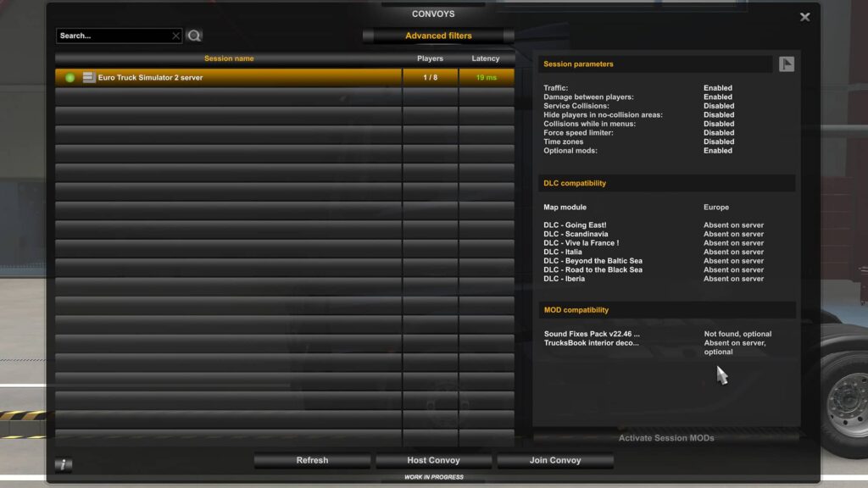868x488 pixels.
Task: Click the Disabled value next to Time zones
Action: click(719, 141)
